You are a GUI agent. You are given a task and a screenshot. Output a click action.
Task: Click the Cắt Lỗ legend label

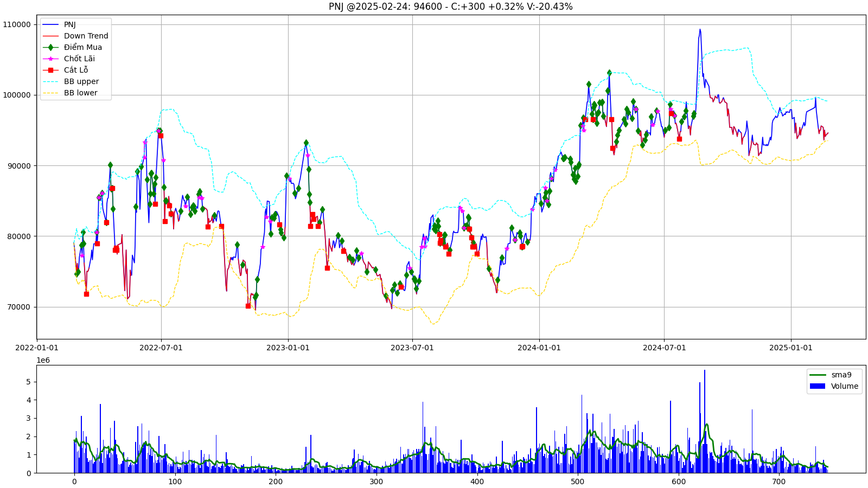pyautogui.click(x=76, y=70)
